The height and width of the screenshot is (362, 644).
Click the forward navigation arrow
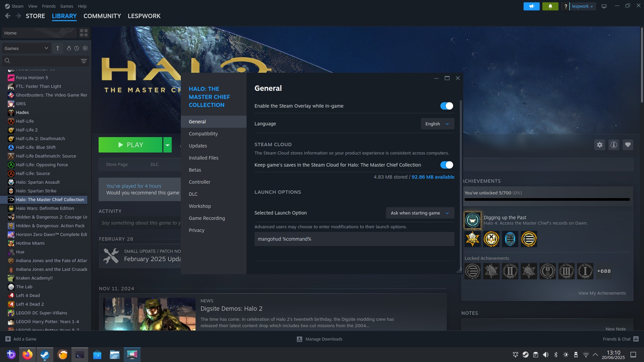point(18,16)
